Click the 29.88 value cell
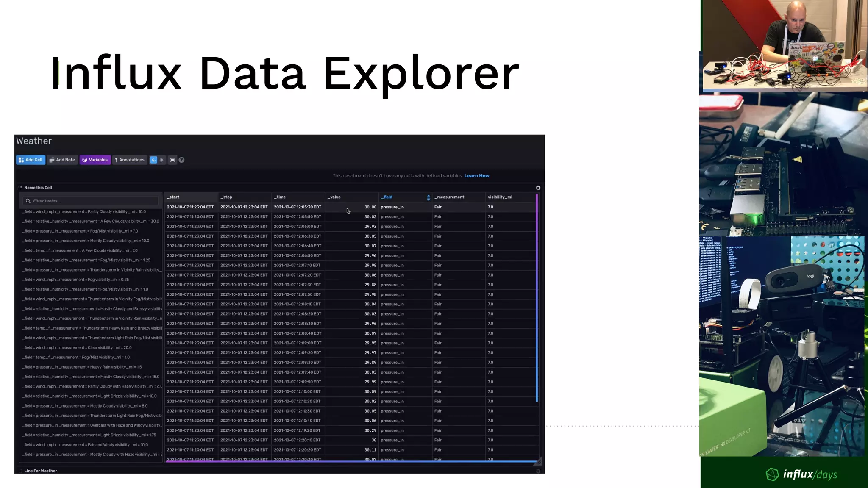Viewport: 868px width, 488px height. click(351, 285)
